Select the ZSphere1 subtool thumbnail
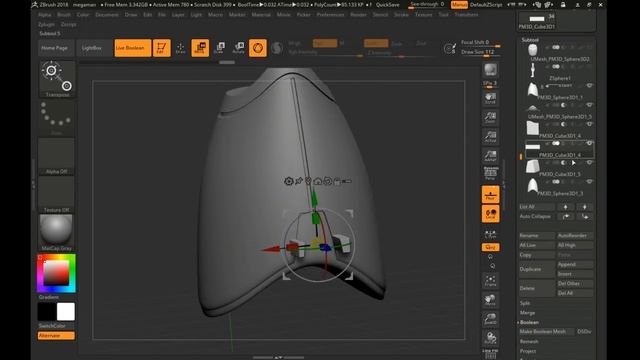Viewport: 640px width, 360px height. [533, 70]
